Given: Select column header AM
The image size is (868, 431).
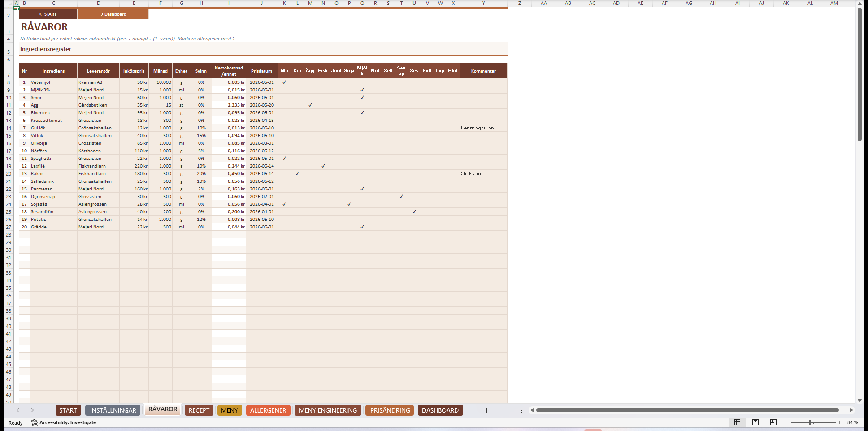Looking at the screenshot, I should point(834,3).
